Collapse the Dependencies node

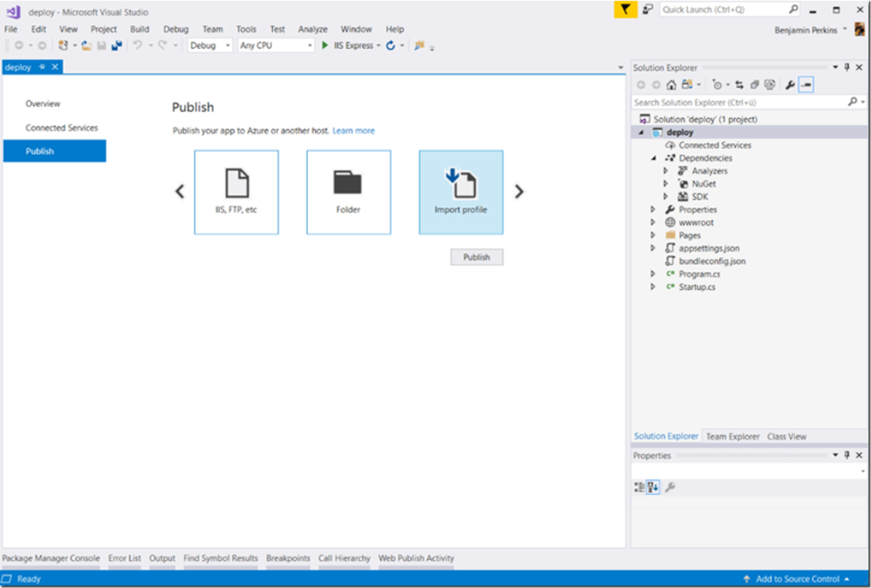[x=653, y=158]
